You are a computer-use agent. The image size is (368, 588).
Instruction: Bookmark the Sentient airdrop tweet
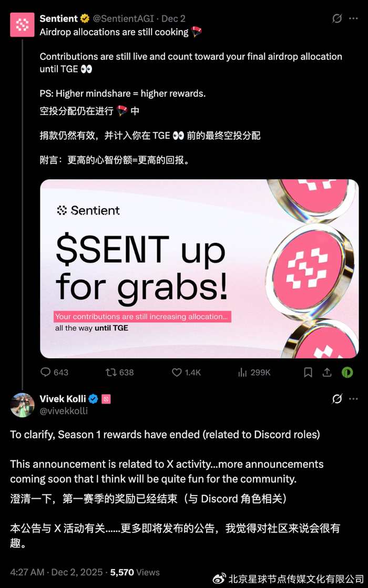pos(308,372)
